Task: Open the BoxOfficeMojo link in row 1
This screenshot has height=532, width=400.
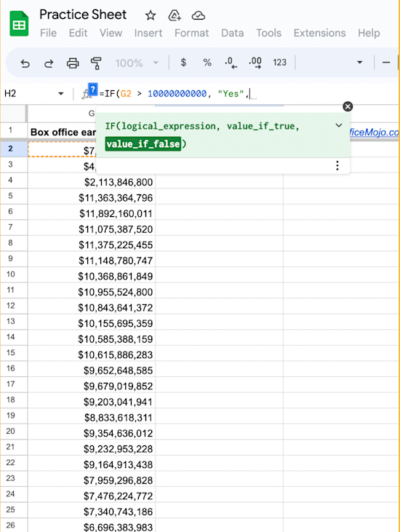Action: click(x=374, y=132)
